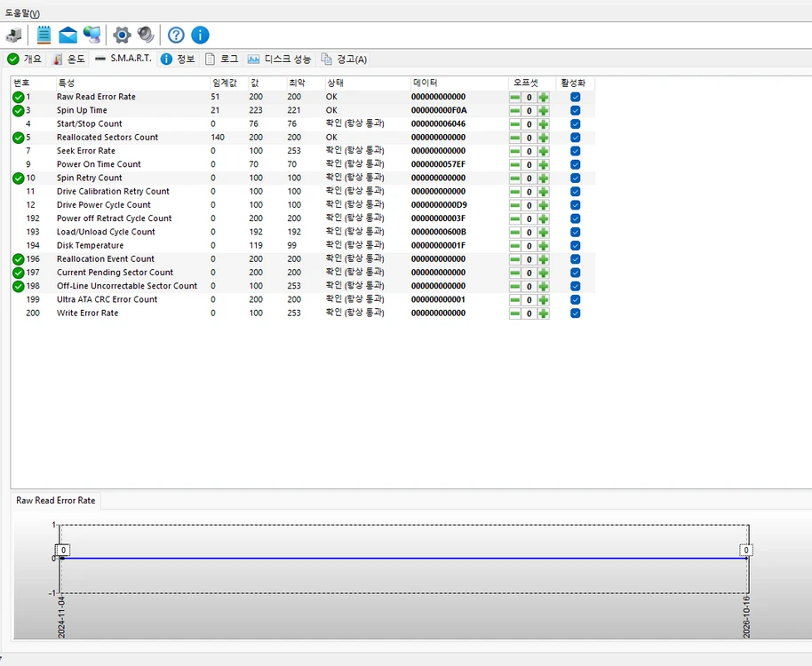The width and height of the screenshot is (812, 666).
Task: Open the 경고(A) tab
Action: point(345,59)
